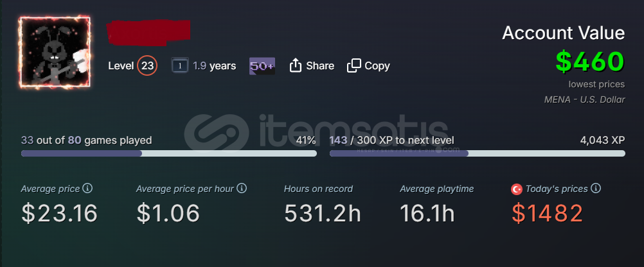The height and width of the screenshot is (267, 644).
Task: Click the games played progress bar
Action: (168, 153)
